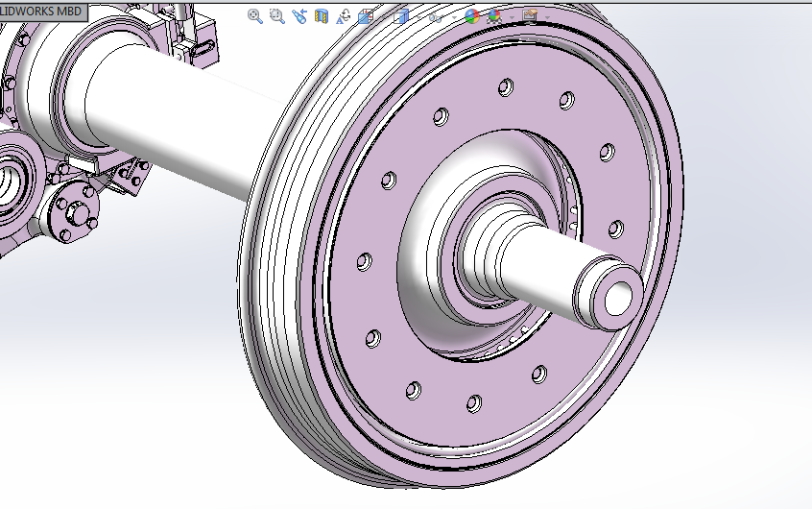Expand the Hide/Show Items dropdown arrow
Screen dimensions: 812x509
pos(454,17)
